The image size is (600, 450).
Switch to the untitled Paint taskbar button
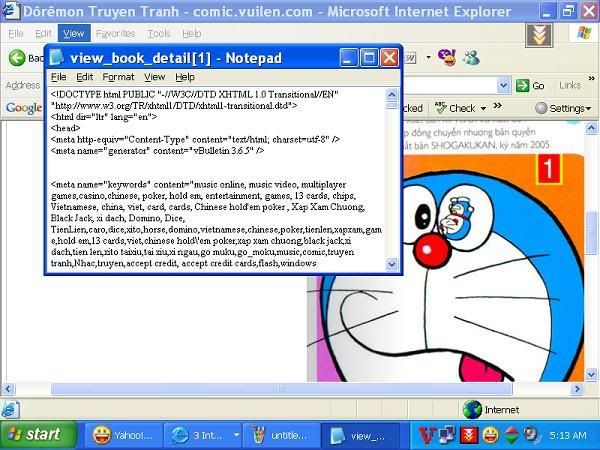tap(280, 435)
